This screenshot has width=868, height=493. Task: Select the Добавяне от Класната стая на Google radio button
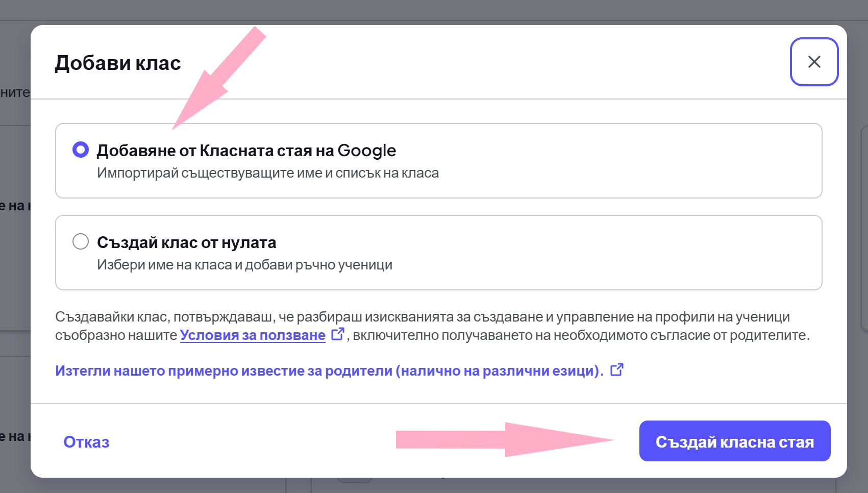[81, 150]
